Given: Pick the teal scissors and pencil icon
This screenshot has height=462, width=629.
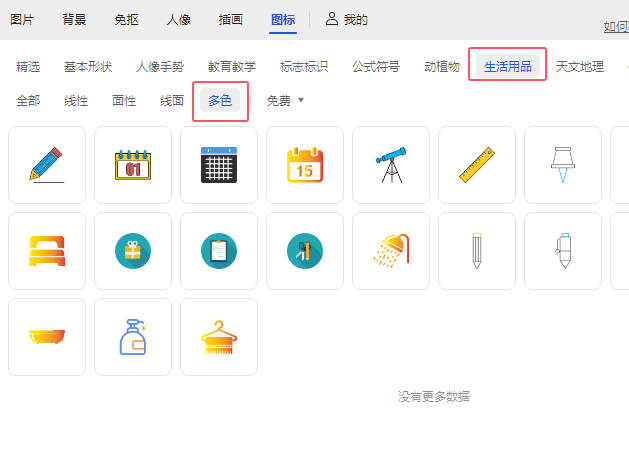Looking at the screenshot, I should pos(305,251).
